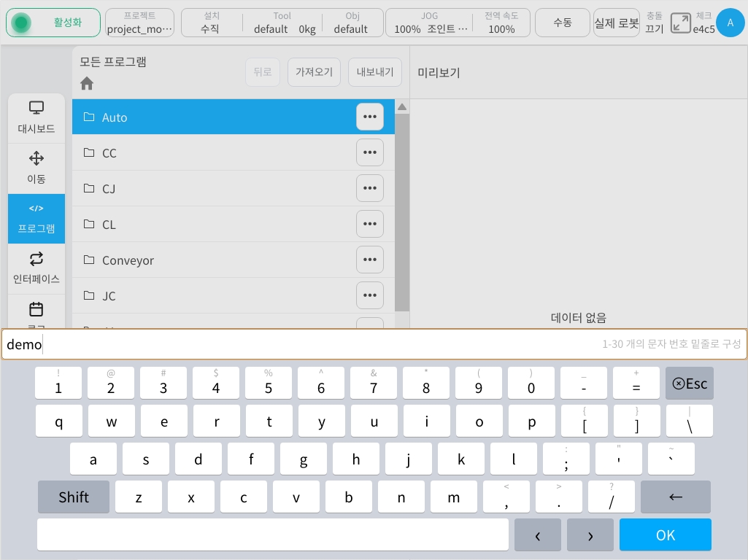The image size is (748, 560).
Task: Toggle the 실제 로봇 button
Action: pyautogui.click(x=617, y=23)
